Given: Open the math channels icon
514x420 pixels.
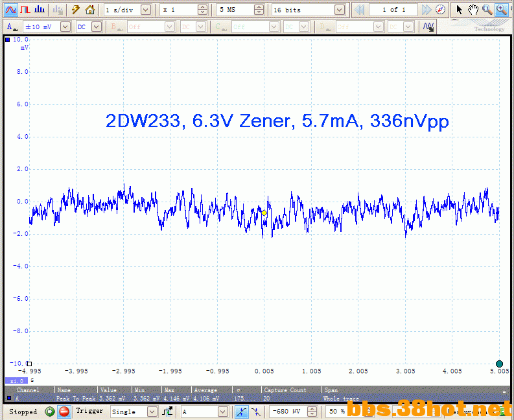Looking at the screenshot, I should [428, 27].
